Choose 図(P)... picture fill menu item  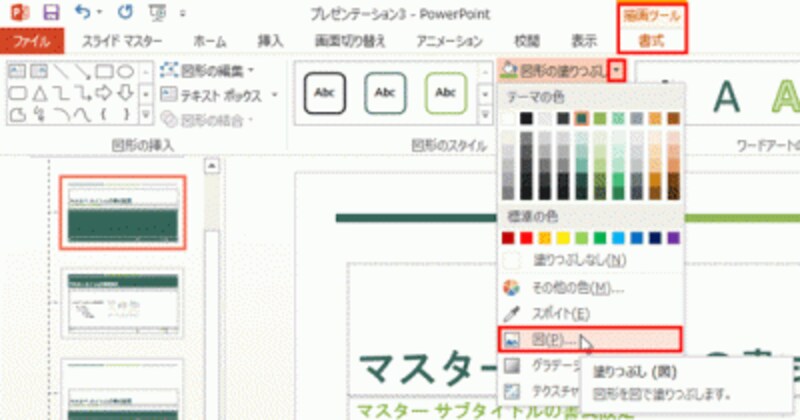pos(590,339)
